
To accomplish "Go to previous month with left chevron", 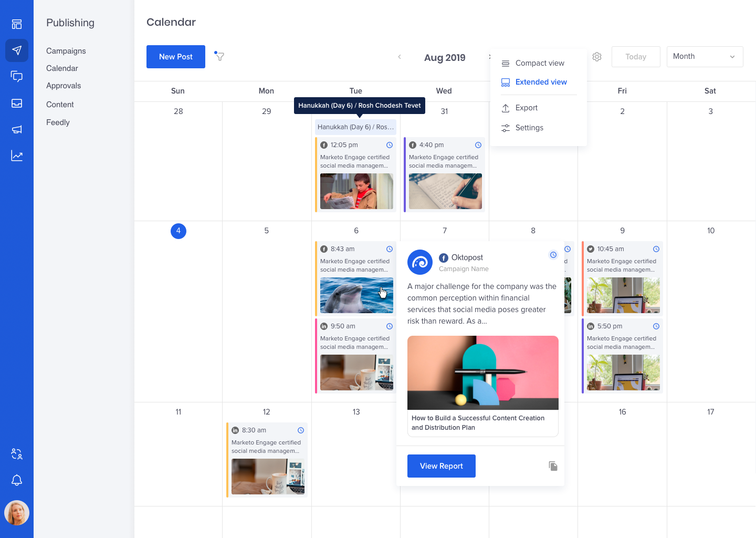I will [400, 57].
